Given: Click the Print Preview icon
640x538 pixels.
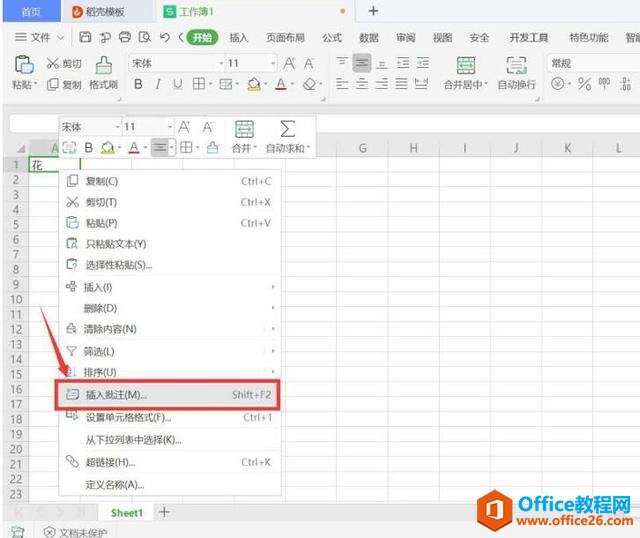Looking at the screenshot, I should point(145,37).
